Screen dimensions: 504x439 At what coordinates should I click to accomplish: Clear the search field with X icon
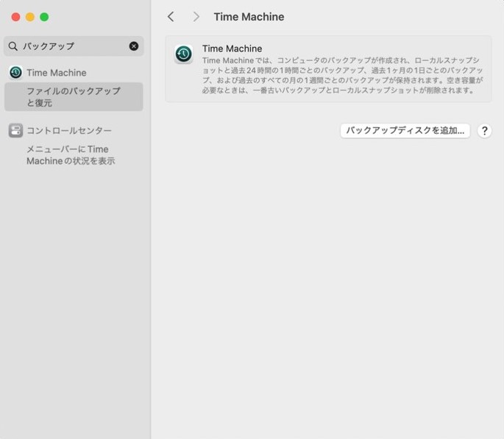[134, 46]
